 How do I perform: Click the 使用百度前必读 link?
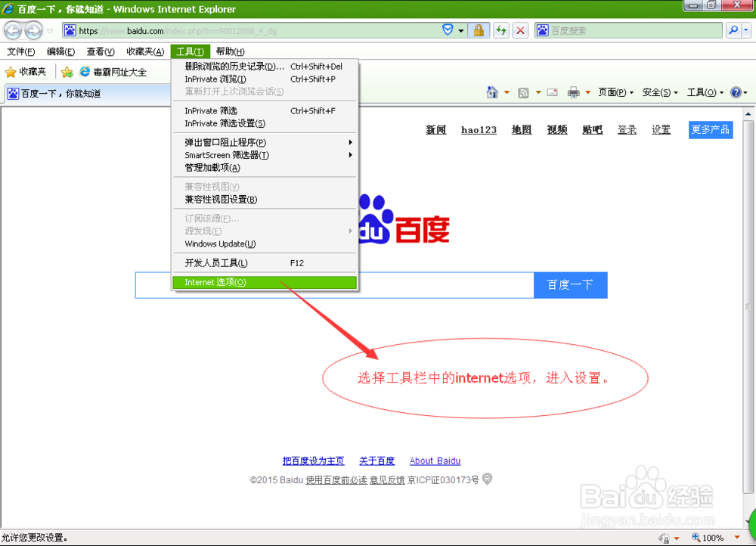click(336, 480)
